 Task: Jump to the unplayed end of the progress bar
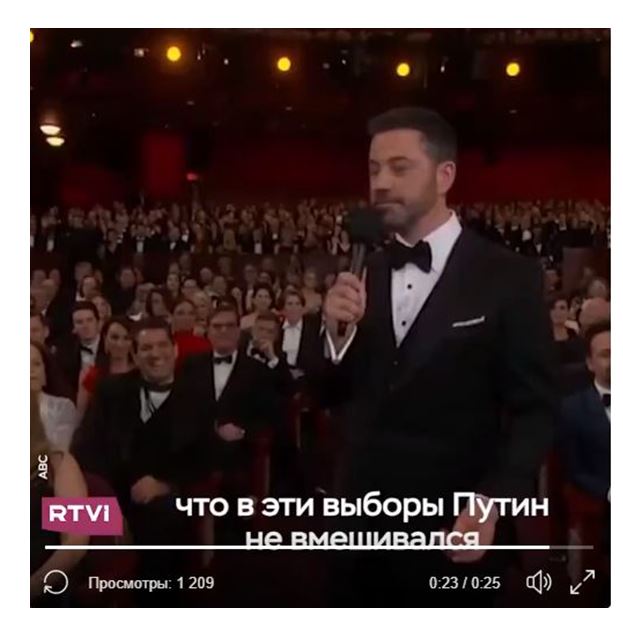tap(572, 547)
